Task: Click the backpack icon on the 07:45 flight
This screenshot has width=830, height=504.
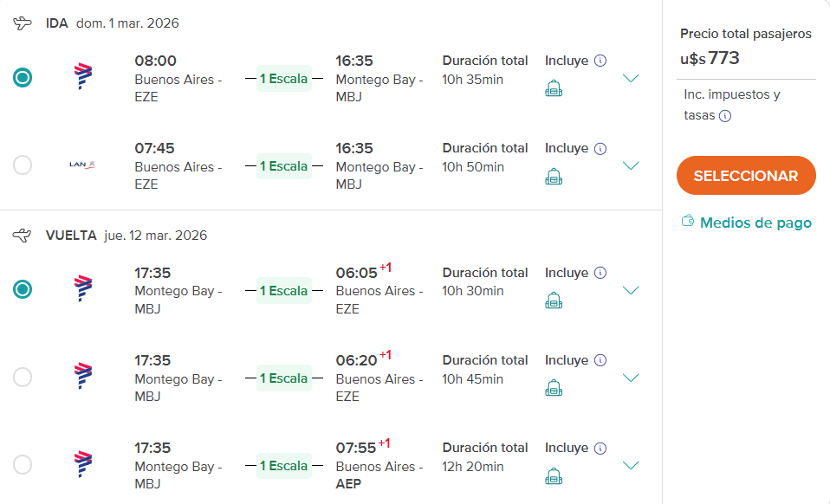Action: pos(554,176)
